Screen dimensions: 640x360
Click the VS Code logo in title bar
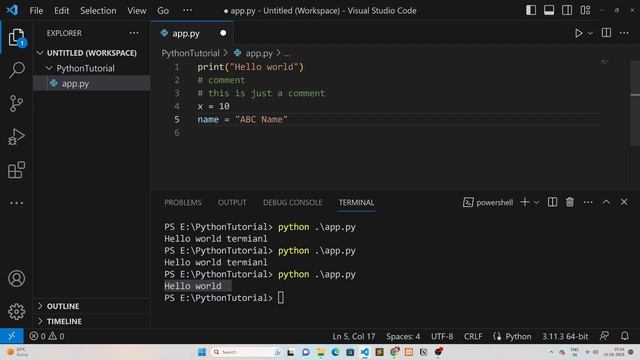pos(12,10)
